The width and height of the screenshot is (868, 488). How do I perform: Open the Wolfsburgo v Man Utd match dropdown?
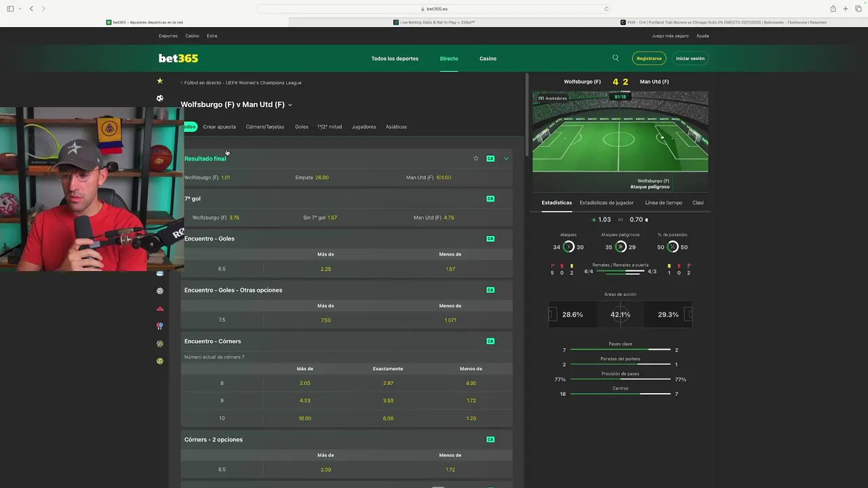click(x=290, y=105)
